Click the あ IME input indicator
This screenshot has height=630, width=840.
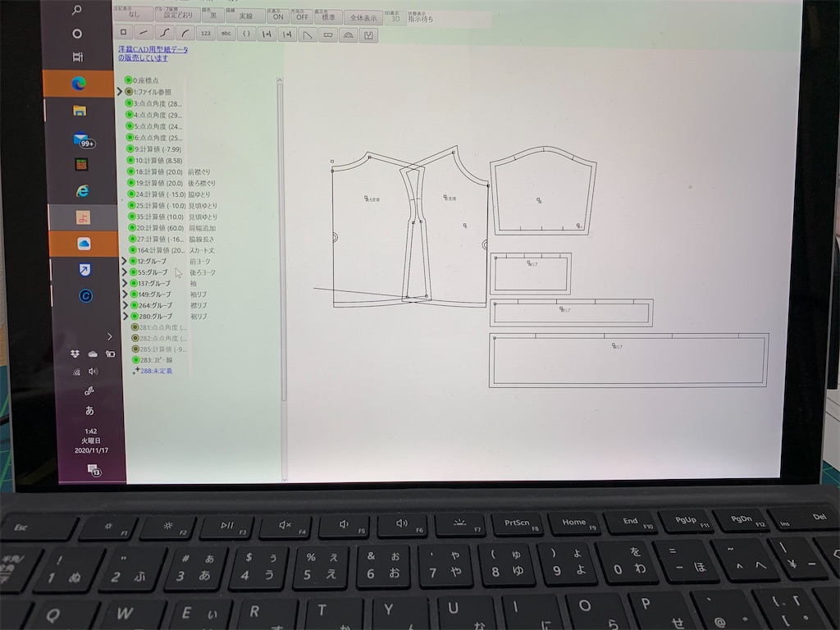click(x=89, y=410)
